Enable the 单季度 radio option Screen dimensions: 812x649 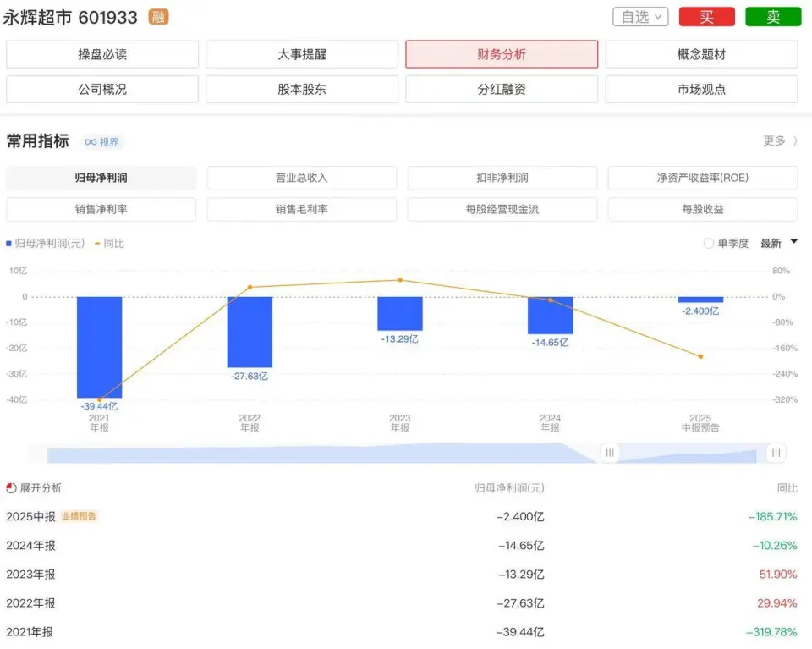click(x=707, y=243)
